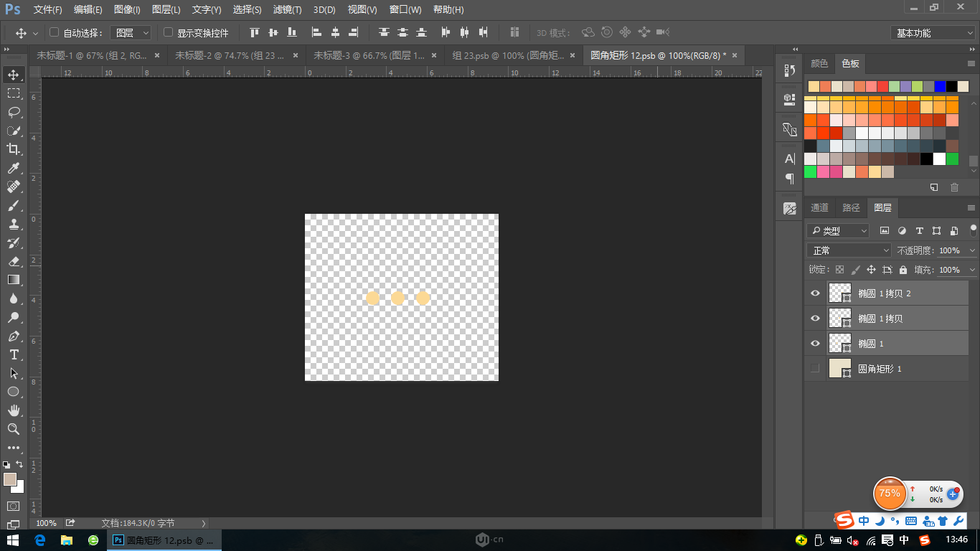Select the Zoom tool
This screenshot has width=980, height=551.
coord(14,429)
